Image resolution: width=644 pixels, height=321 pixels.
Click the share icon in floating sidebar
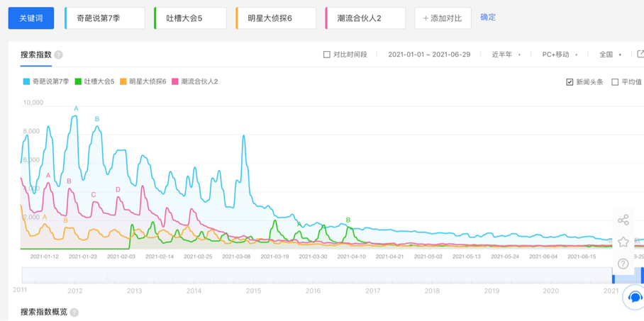(623, 220)
